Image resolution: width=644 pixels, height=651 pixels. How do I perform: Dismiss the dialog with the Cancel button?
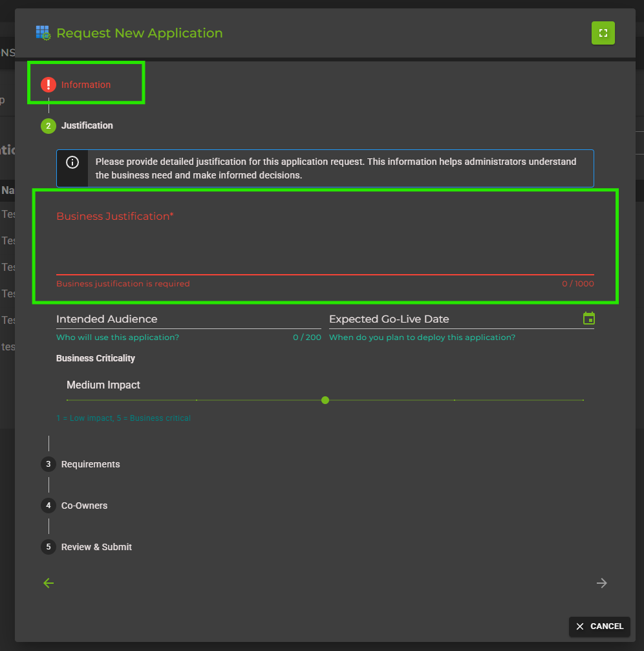(599, 626)
